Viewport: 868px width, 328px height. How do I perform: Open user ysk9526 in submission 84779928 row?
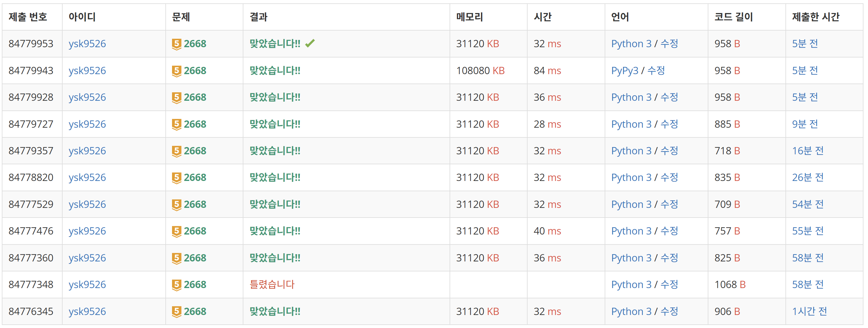(87, 97)
